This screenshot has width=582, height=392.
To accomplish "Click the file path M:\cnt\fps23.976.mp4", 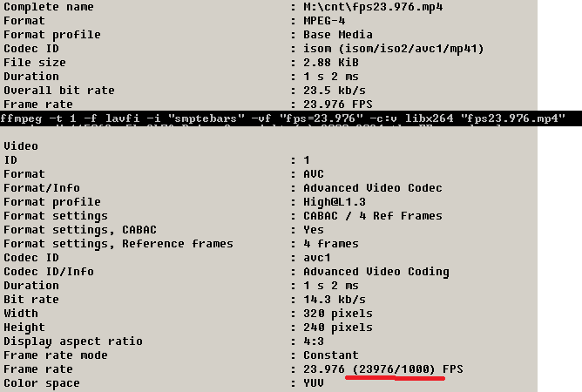I will [372, 7].
